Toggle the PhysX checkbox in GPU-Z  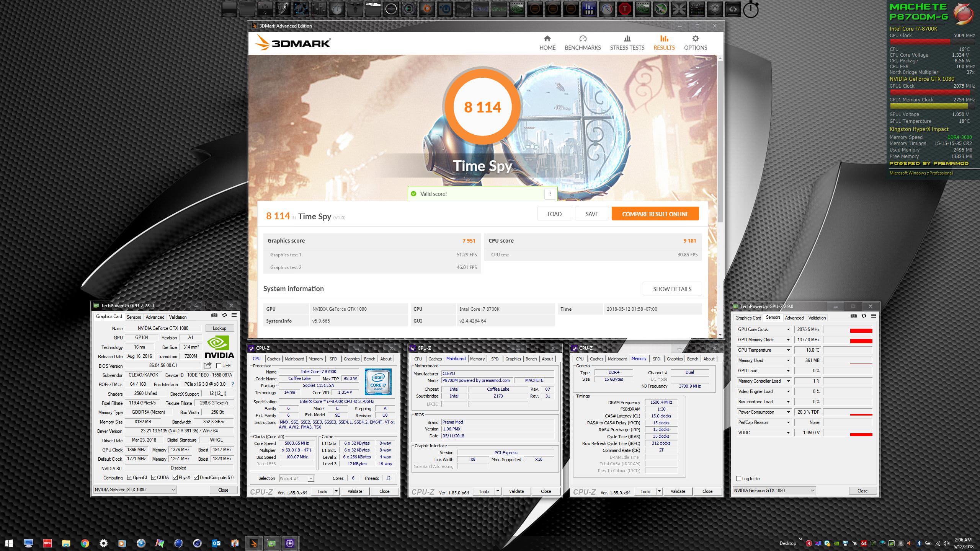pyautogui.click(x=175, y=478)
